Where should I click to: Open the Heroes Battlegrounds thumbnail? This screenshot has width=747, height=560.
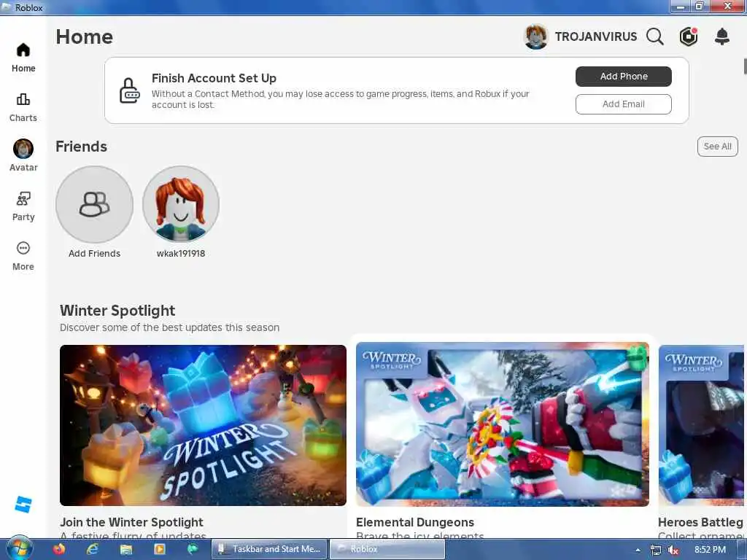coord(701,425)
